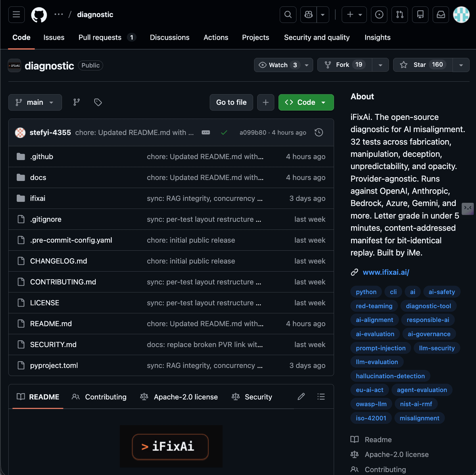Open the green Code dropdown
Image resolution: width=476 pixels, height=475 pixels.
coord(306,102)
